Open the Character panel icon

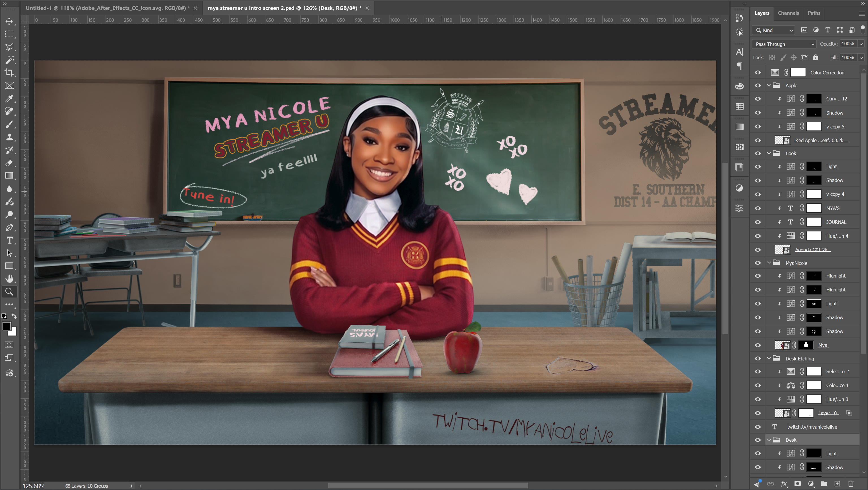pyautogui.click(x=739, y=52)
